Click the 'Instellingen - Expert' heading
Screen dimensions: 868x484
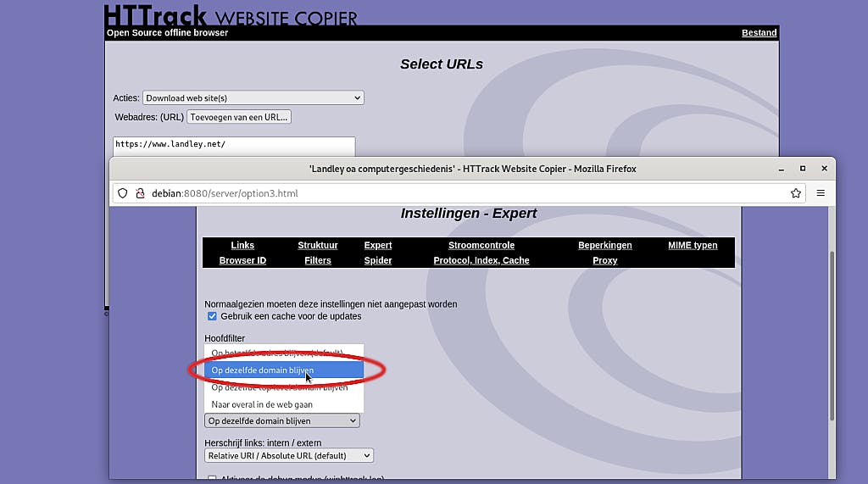469,214
